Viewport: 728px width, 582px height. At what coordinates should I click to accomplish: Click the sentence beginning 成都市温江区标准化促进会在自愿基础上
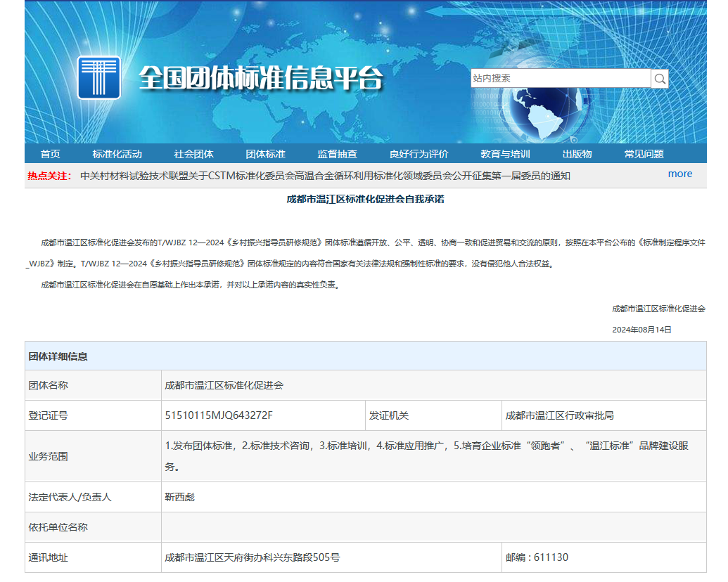[191, 285]
